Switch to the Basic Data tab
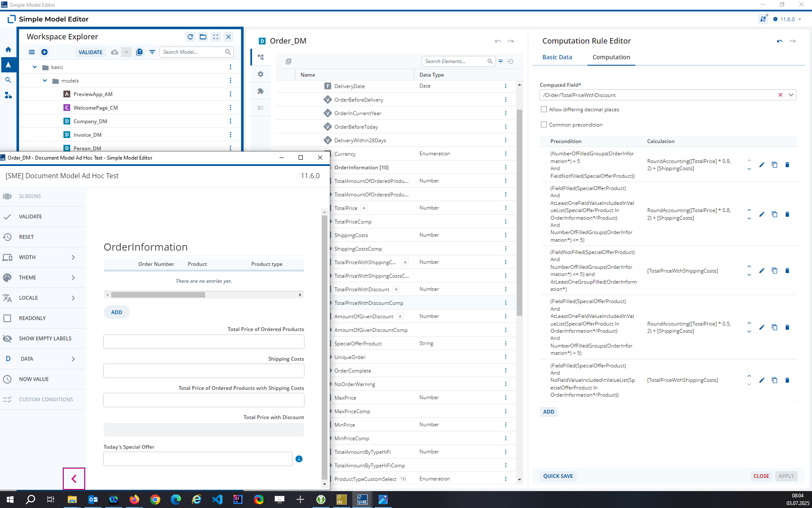The image size is (812, 508). 557,57
